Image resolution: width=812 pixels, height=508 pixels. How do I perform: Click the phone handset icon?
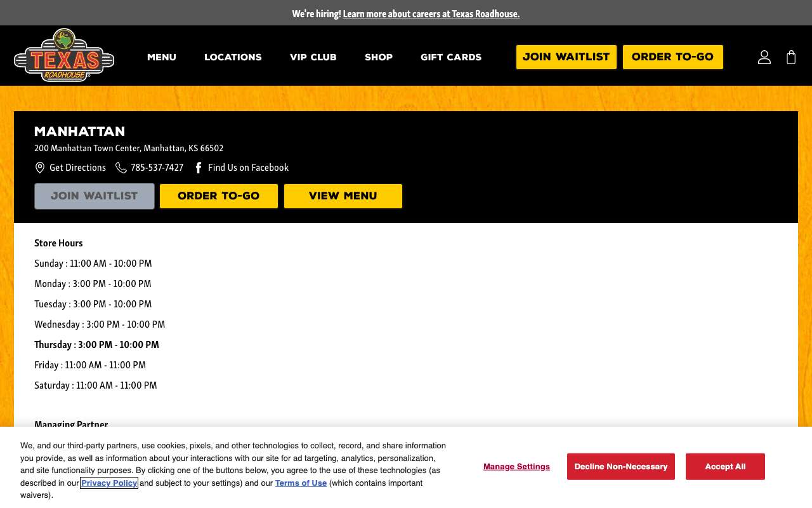coord(121,168)
